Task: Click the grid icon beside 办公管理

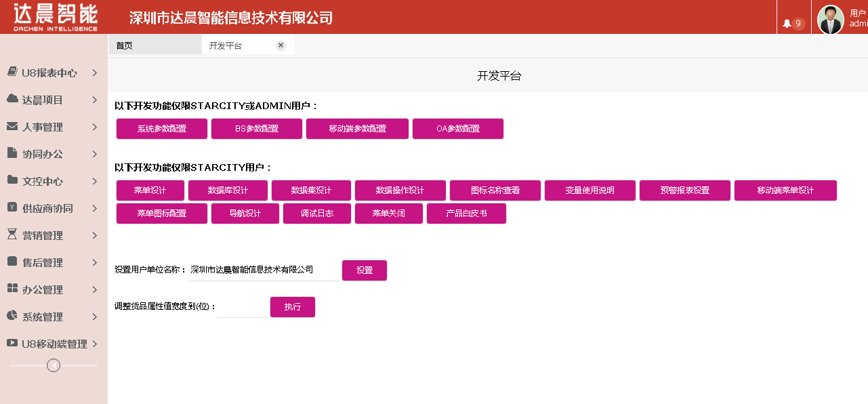Action: (12, 289)
